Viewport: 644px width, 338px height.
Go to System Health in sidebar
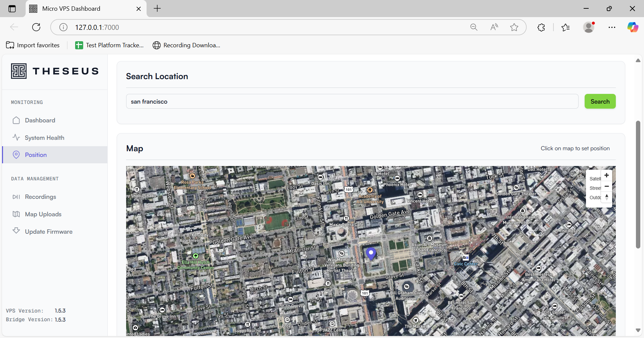pyautogui.click(x=44, y=138)
